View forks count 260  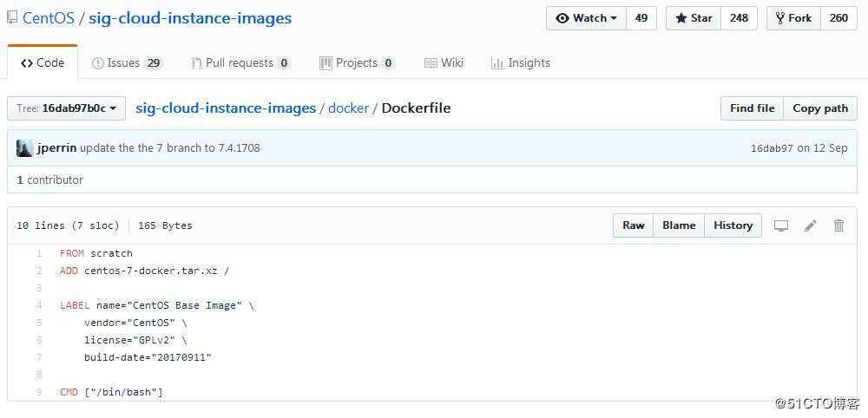(838, 18)
